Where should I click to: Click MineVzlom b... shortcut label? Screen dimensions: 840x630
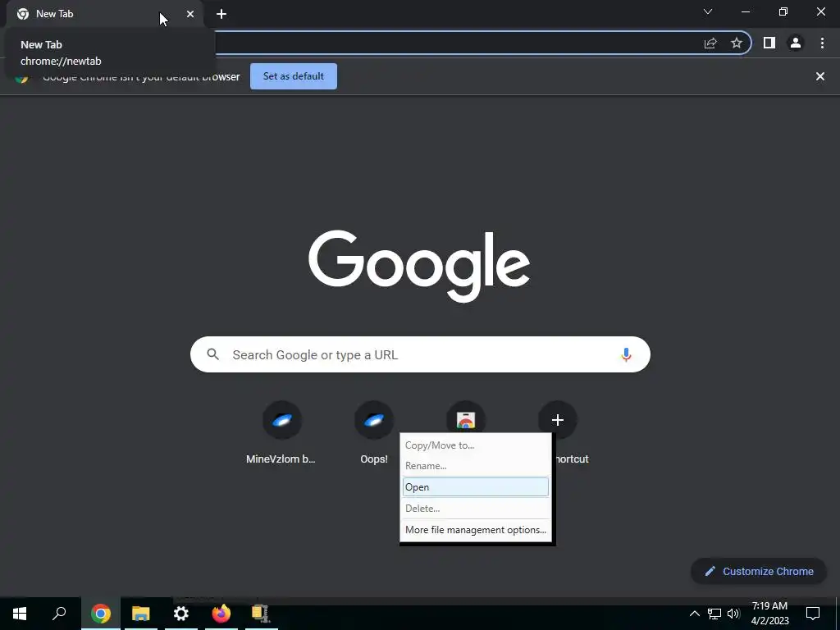click(281, 459)
